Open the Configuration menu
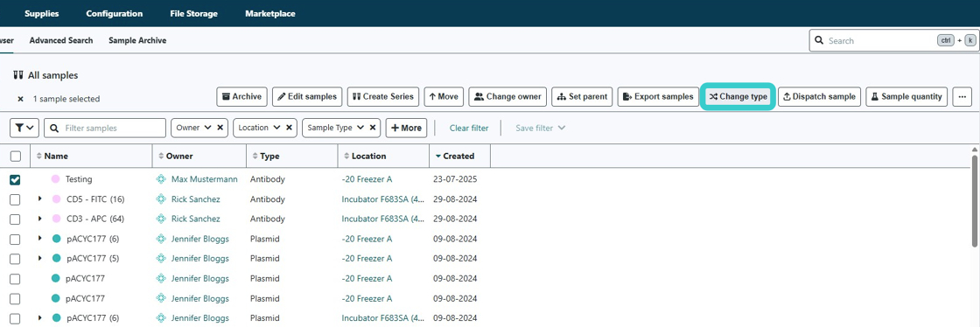This screenshot has width=980, height=327. click(x=115, y=13)
